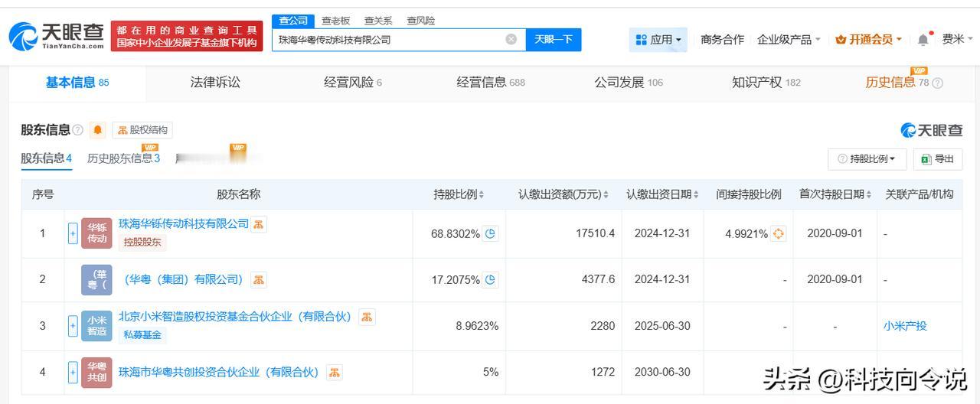Open 珠海市华粤共创投资合伙企业 link

[218, 373]
